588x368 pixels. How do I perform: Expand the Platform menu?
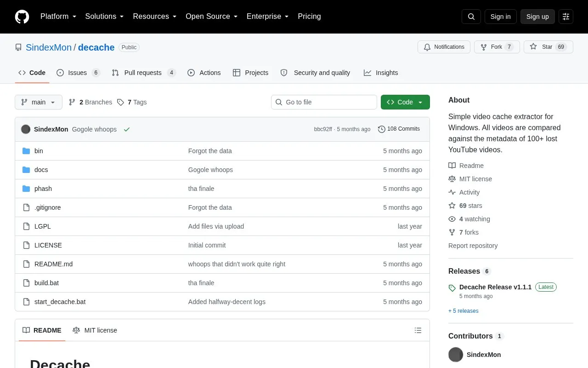click(x=58, y=17)
